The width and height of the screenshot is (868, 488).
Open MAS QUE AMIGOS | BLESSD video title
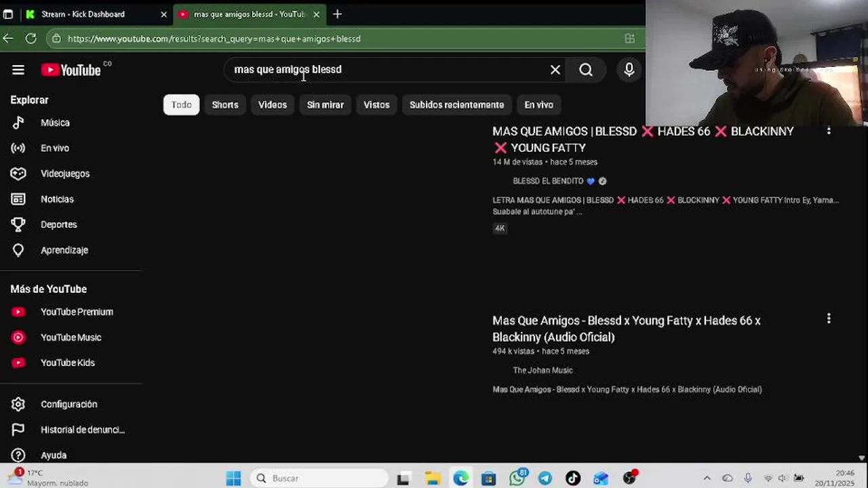[x=643, y=140]
